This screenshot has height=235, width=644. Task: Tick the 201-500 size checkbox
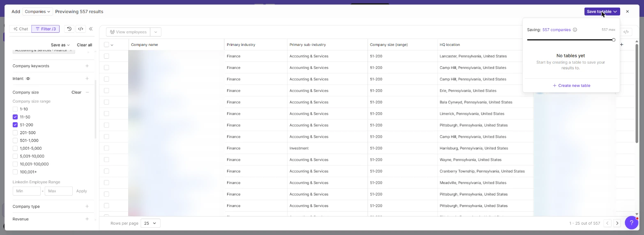pos(15,132)
